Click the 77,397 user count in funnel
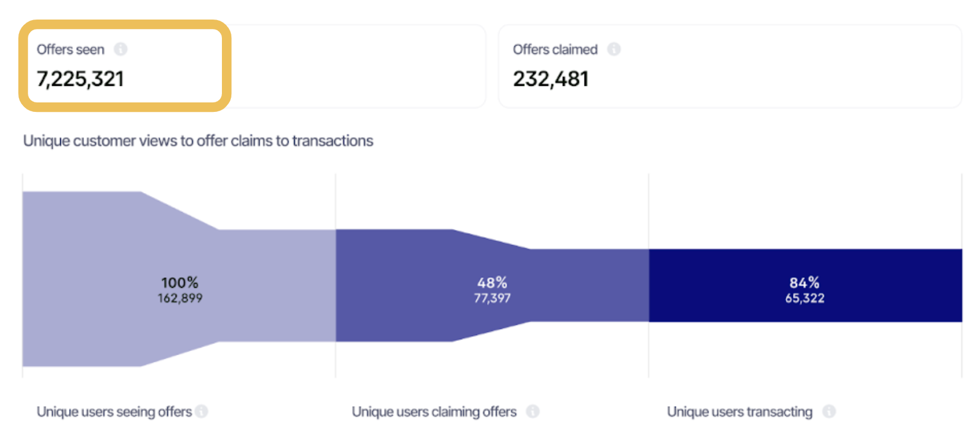The image size is (980, 444). [x=492, y=298]
